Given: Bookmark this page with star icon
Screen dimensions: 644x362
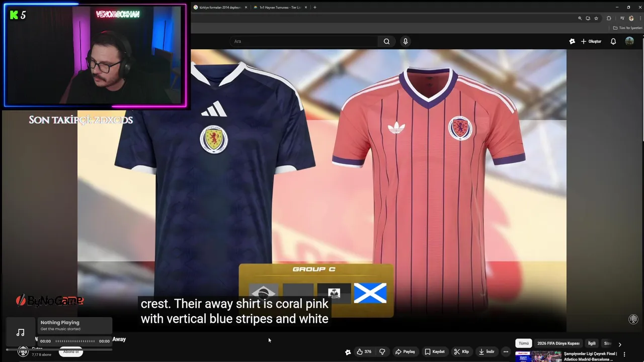Looking at the screenshot, I should click(596, 18).
